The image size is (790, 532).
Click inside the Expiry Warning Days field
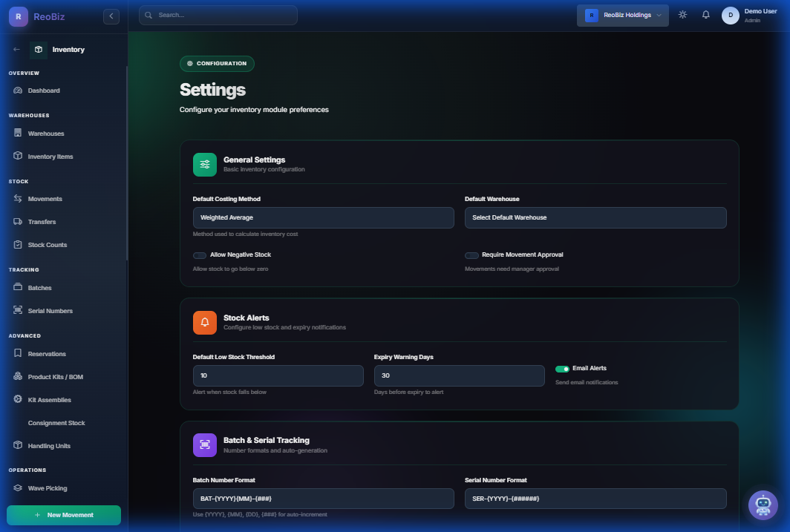point(459,375)
